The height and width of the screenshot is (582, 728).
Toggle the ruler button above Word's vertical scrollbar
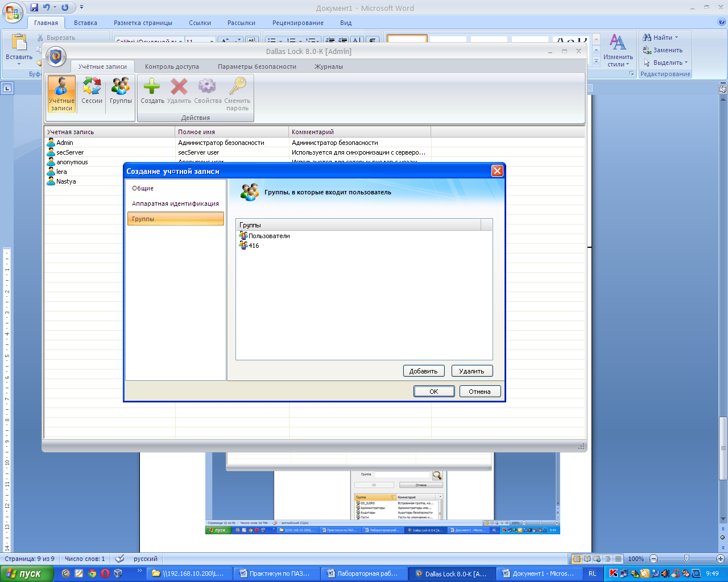pyautogui.click(x=723, y=89)
